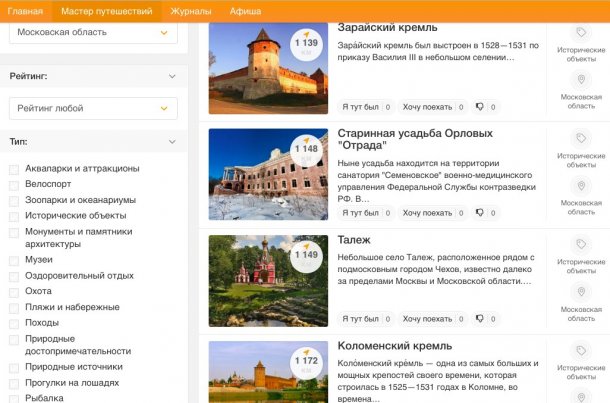Click 1 172 km distance badge

coord(307,363)
